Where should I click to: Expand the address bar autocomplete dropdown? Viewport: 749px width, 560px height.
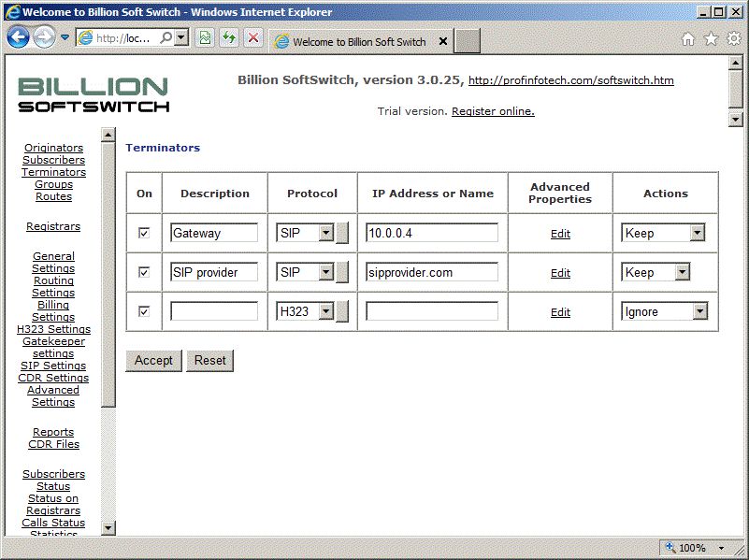(181, 37)
